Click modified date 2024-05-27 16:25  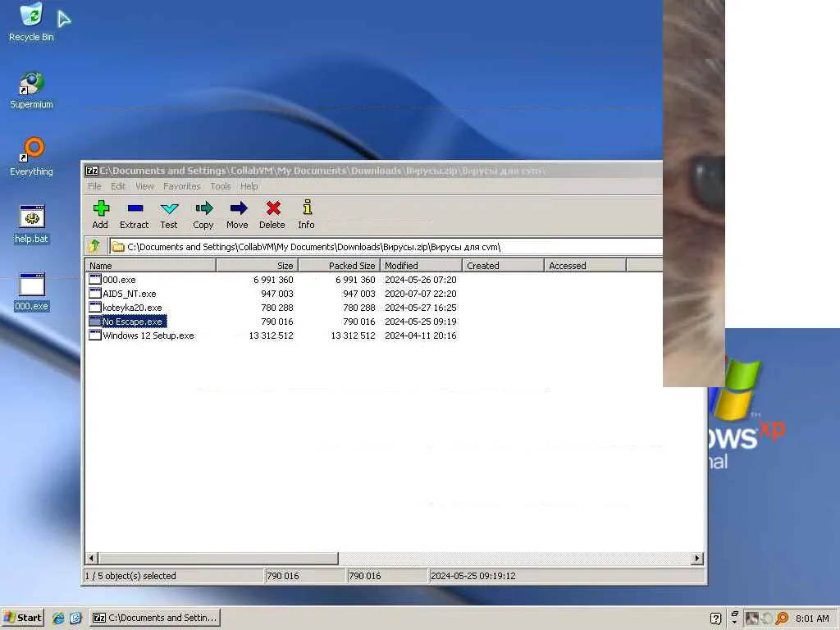tap(421, 308)
